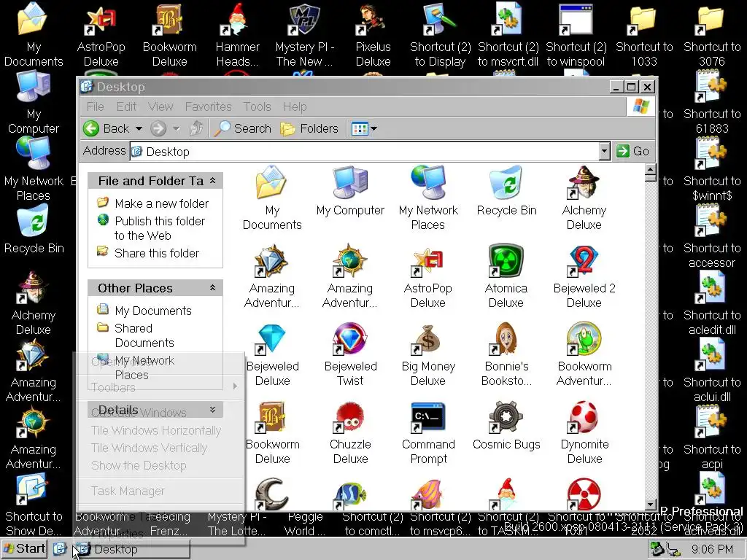747x560 pixels.
Task: Select Shortcut to acledit.dll on desktop
Action: (x=712, y=303)
